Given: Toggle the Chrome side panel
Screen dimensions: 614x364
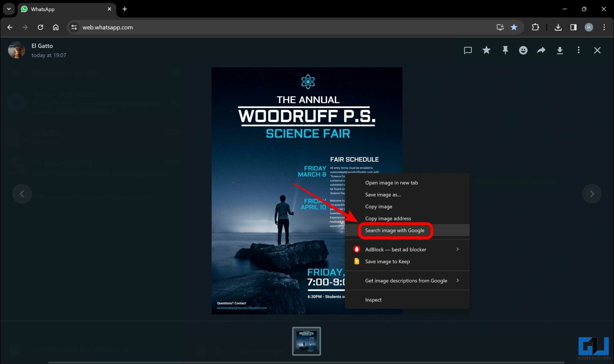Looking at the screenshot, I should [574, 27].
